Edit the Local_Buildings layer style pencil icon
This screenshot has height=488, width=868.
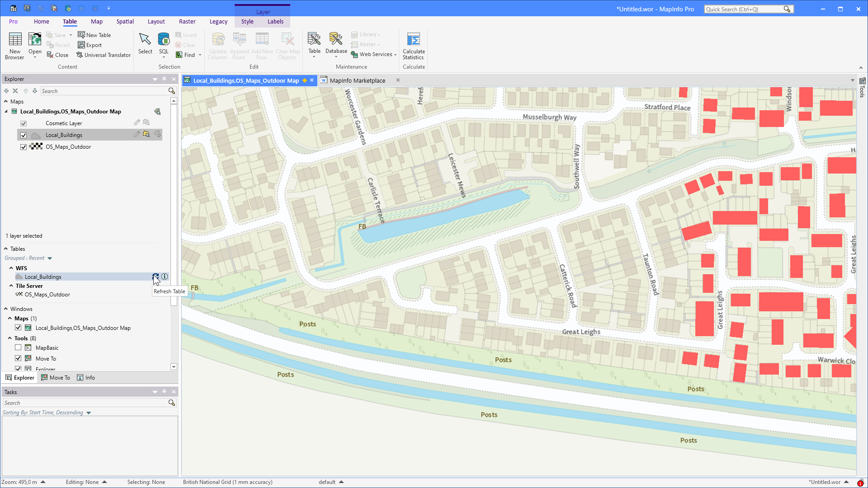tap(137, 134)
